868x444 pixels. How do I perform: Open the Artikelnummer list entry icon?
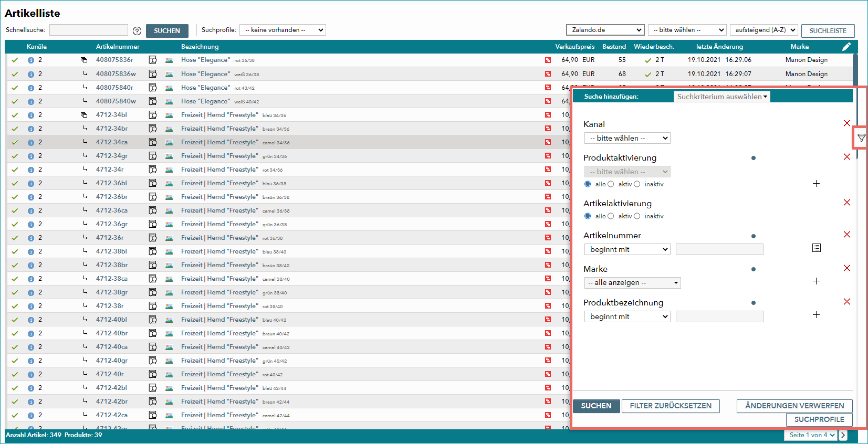[x=817, y=248]
